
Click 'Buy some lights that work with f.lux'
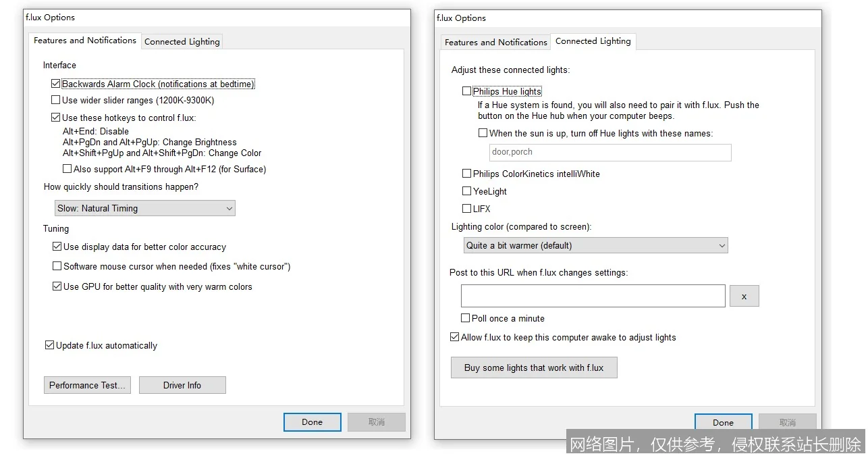pyautogui.click(x=533, y=368)
